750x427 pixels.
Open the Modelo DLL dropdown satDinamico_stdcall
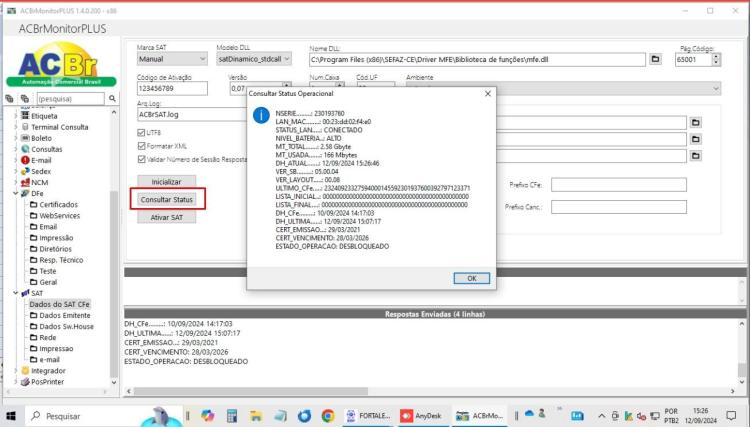(254, 59)
